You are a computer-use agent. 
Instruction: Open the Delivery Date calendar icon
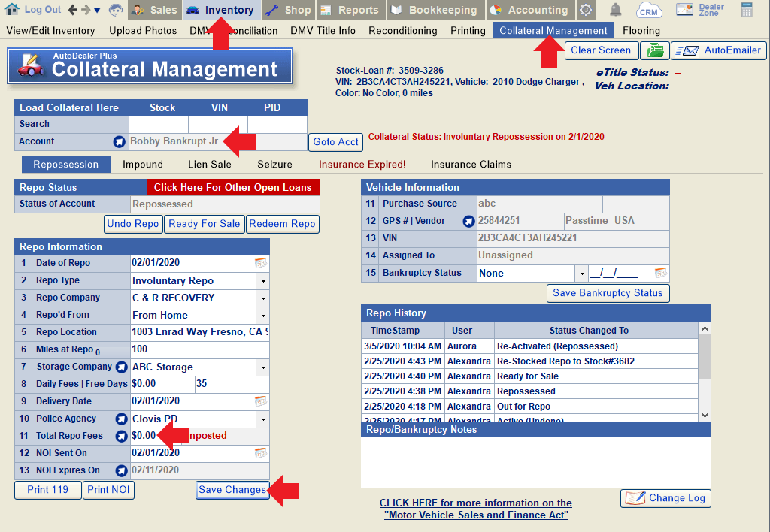(x=261, y=401)
